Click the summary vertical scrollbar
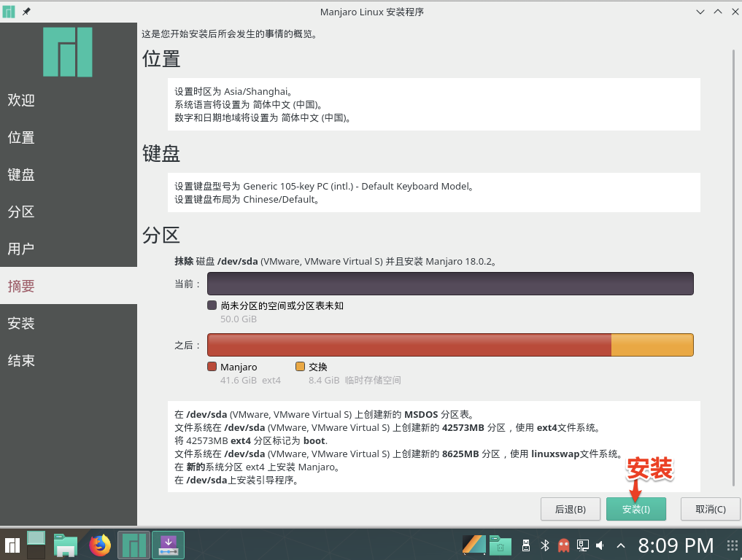This screenshot has width=742, height=560. tap(733, 267)
